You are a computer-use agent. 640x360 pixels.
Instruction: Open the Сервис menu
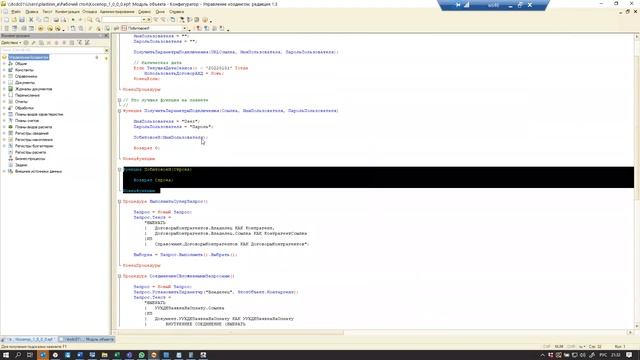coord(144,12)
